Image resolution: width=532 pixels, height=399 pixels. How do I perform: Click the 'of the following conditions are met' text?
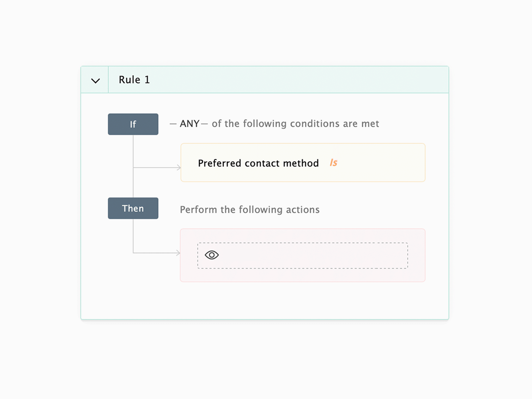(295, 124)
